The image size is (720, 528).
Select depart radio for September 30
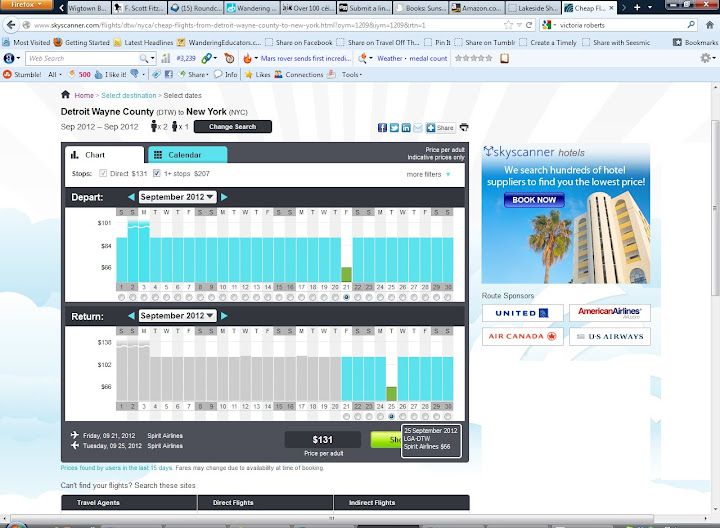pos(448,298)
